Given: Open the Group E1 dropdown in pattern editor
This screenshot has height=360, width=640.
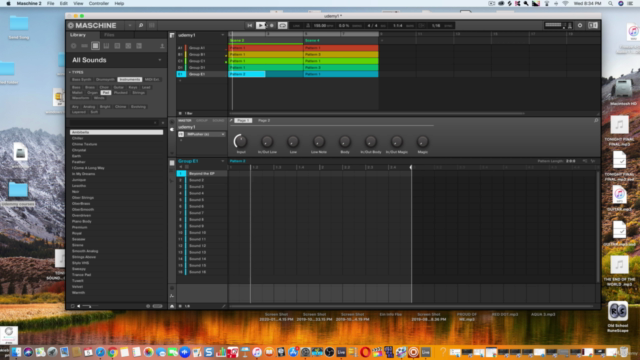Looking at the screenshot, I should click(222, 161).
